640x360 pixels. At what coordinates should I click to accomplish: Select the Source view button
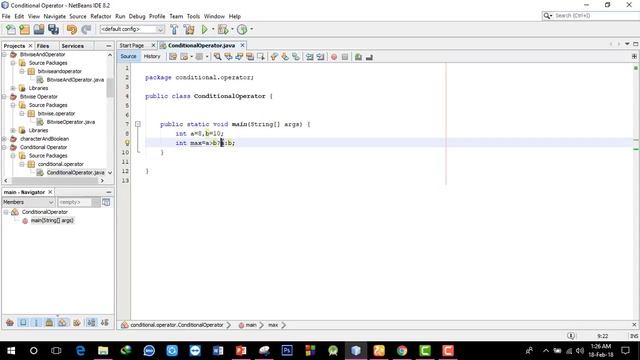(x=128, y=56)
